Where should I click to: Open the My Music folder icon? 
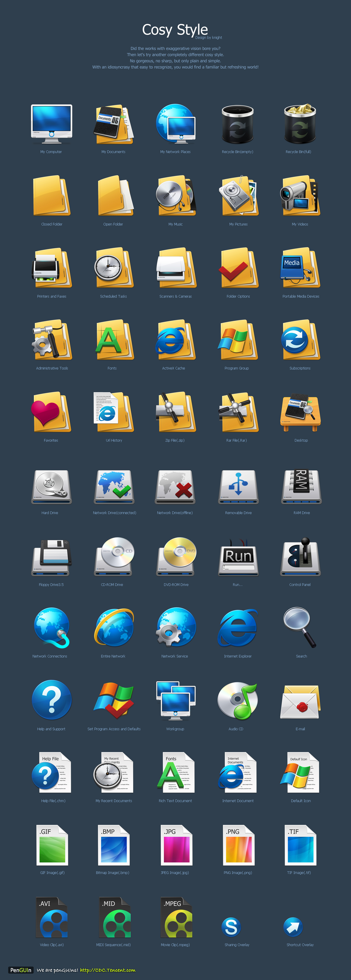coord(176,195)
